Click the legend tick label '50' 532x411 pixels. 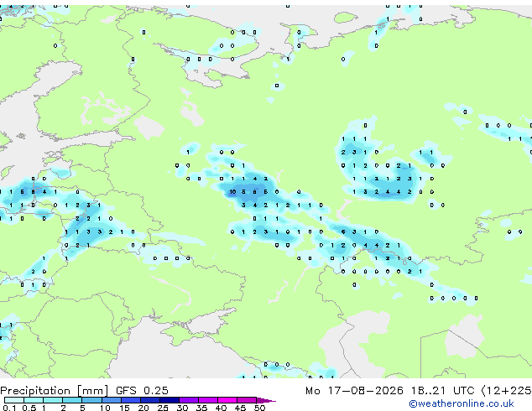click(x=259, y=408)
